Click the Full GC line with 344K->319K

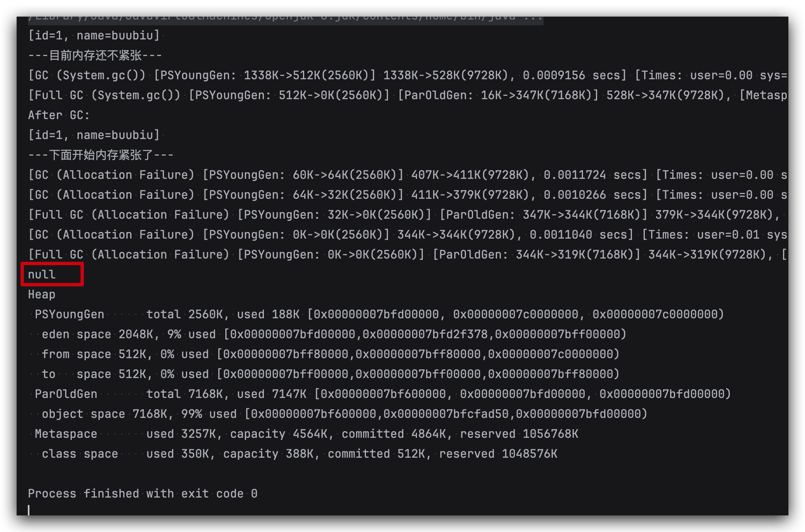(x=407, y=255)
